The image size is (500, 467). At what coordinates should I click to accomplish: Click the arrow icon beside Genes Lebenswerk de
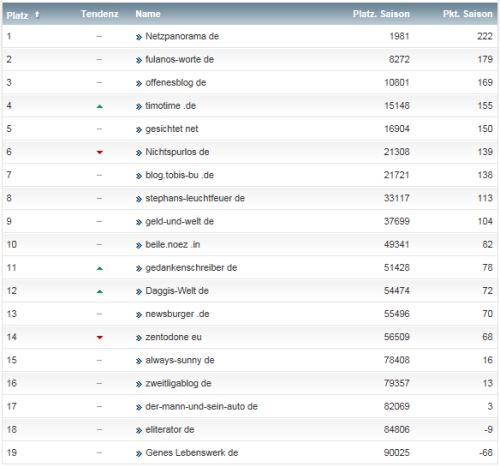coord(139,453)
